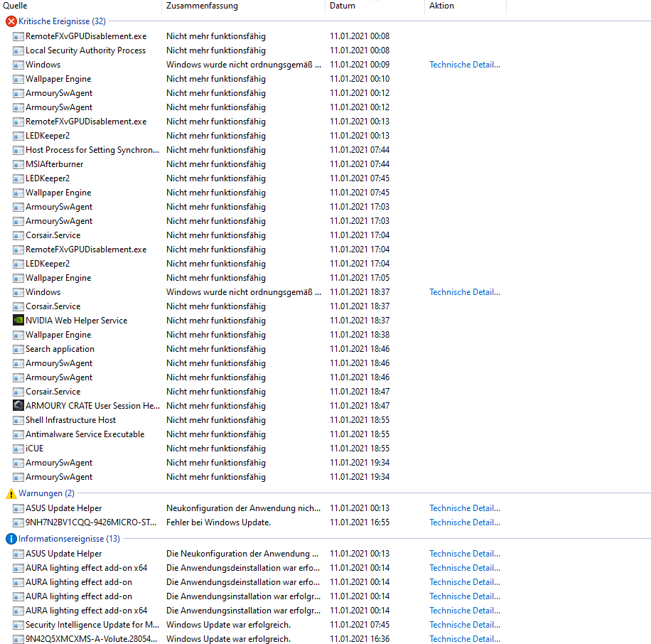Click the date 11.01.2021 16:55
The height and width of the screenshot is (644, 651).
pos(360,522)
